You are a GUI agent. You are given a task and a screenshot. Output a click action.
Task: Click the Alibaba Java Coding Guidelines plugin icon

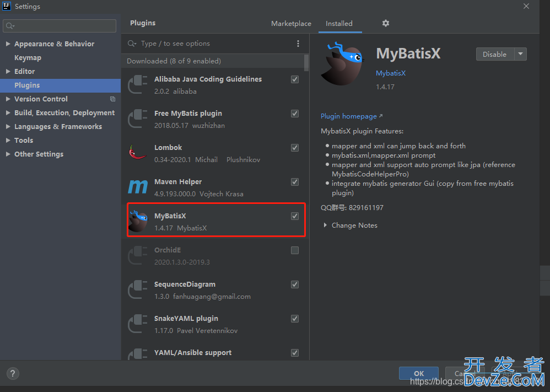coord(138,84)
